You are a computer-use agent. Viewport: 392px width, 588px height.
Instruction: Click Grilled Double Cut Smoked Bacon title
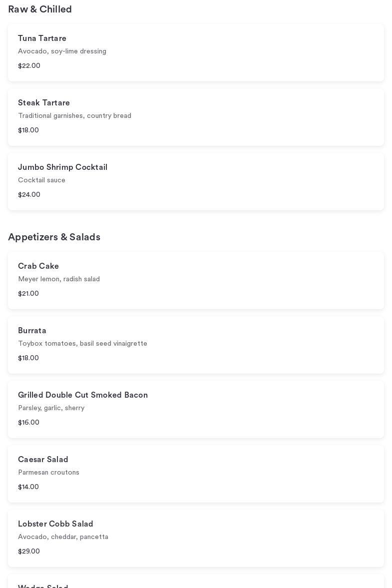click(x=83, y=395)
